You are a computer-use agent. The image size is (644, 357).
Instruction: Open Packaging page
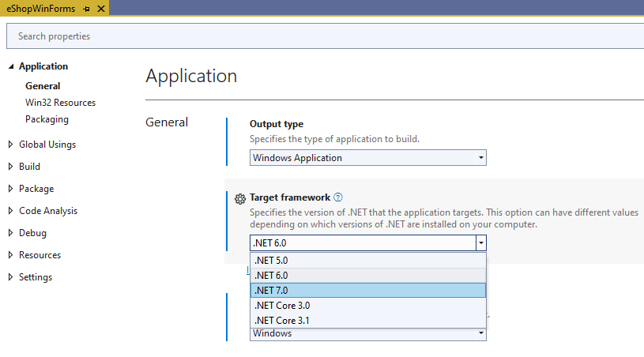pos(47,119)
